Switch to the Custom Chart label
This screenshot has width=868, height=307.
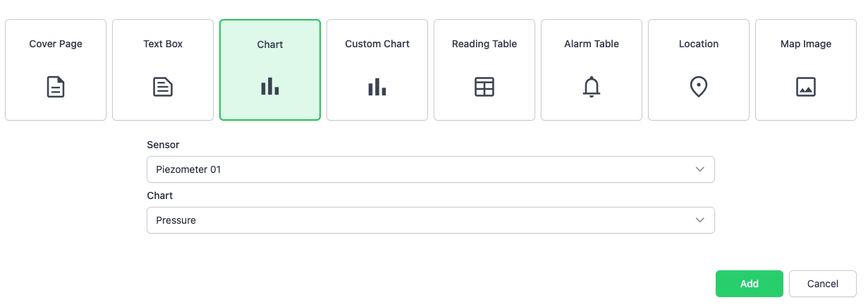[x=377, y=44]
